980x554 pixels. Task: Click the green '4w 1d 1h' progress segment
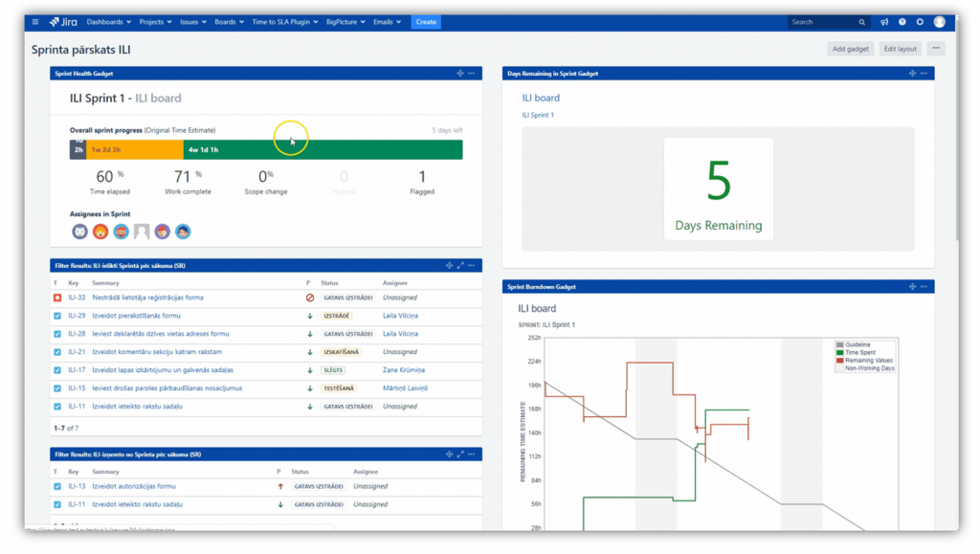[323, 150]
